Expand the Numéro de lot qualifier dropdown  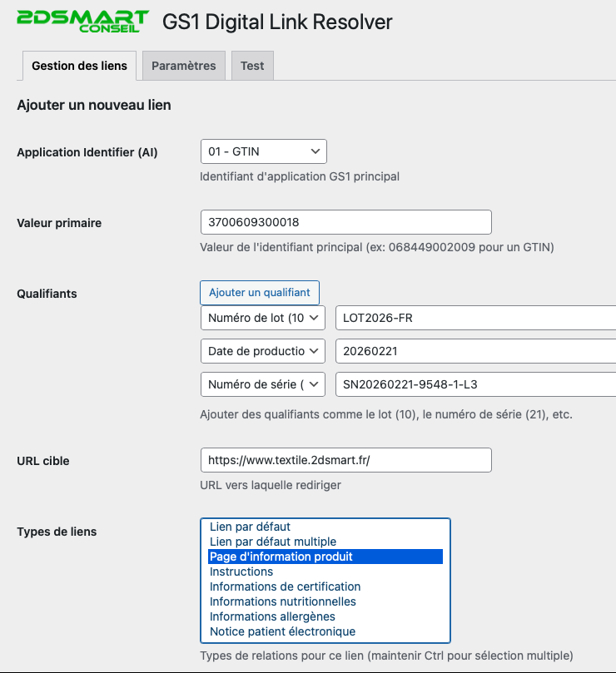click(x=263, y=319)
